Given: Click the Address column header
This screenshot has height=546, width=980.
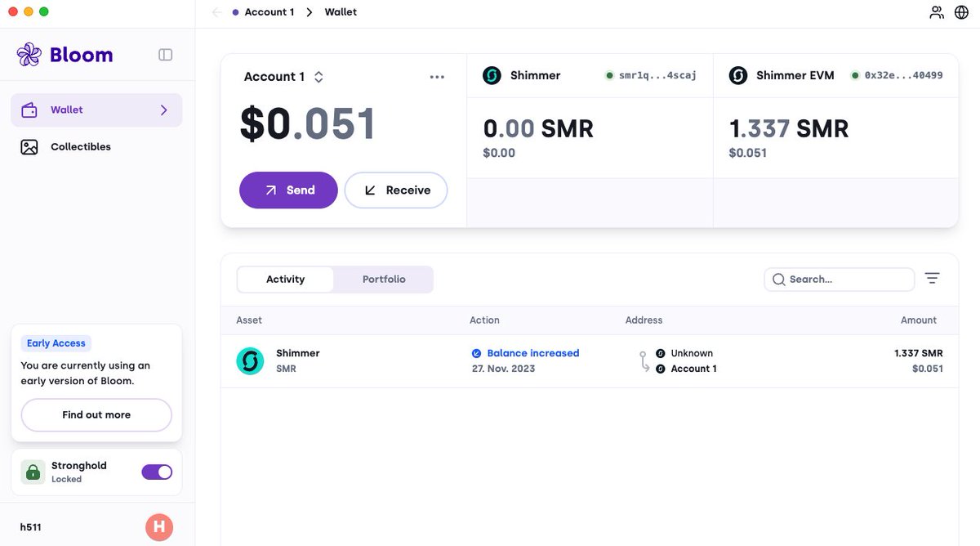Looking at the screenshot, I should (644, 320).
